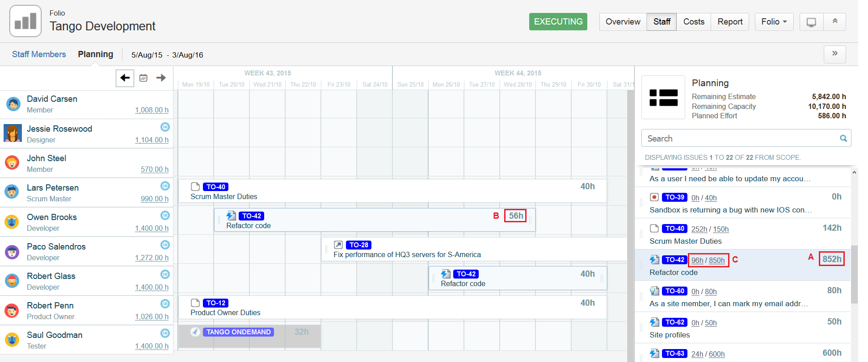This screenshot has width=868, height=362.
Task: Click the TO-63 600h estimate link
Action: point(717,354)
